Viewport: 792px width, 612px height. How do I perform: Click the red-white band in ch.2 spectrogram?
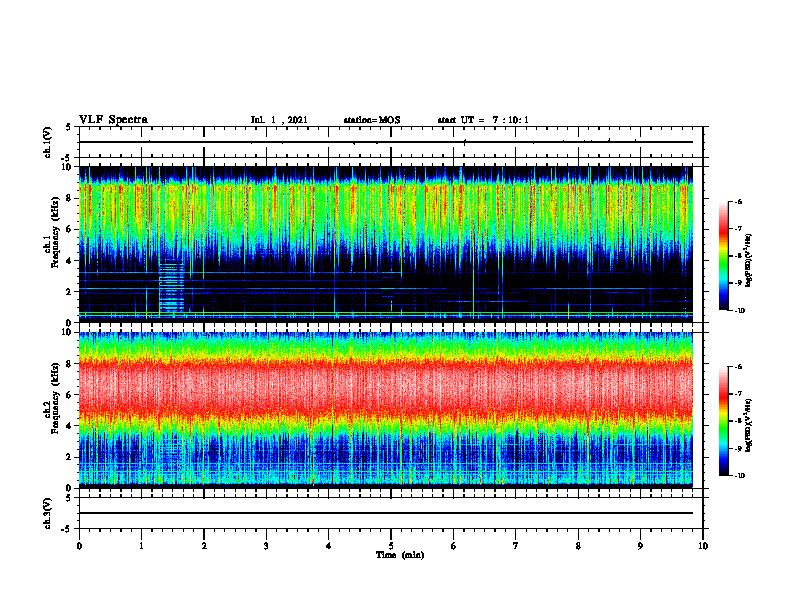(x=386, y=389)
